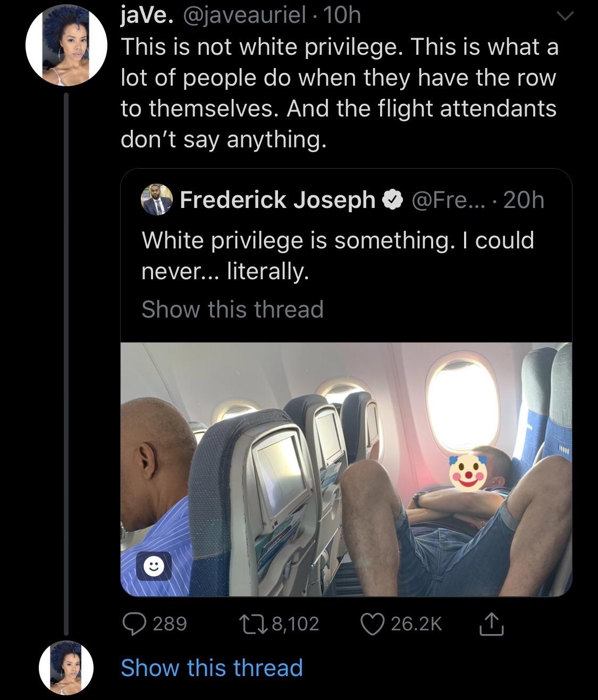This screenshot has height=700, width=598.
Task: Open the avatar beside the bottom thread link
Action: coord(66,668)
